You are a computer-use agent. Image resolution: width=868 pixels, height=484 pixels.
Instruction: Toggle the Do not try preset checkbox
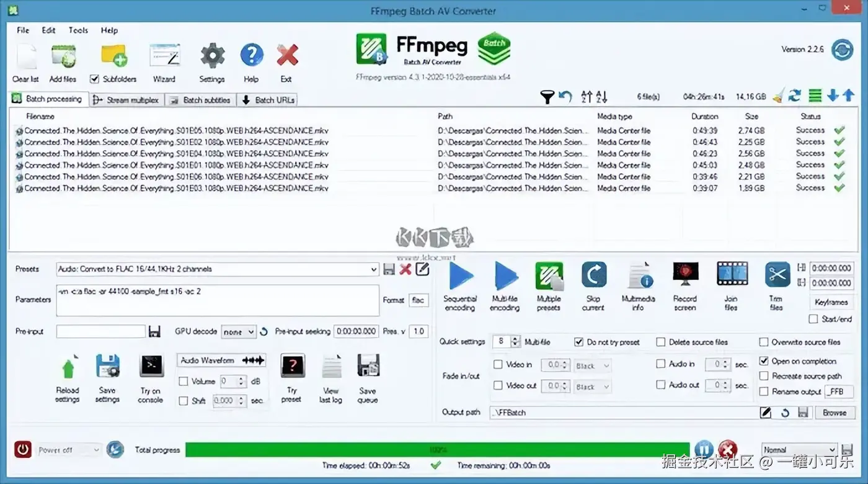(x=579, y=342)
